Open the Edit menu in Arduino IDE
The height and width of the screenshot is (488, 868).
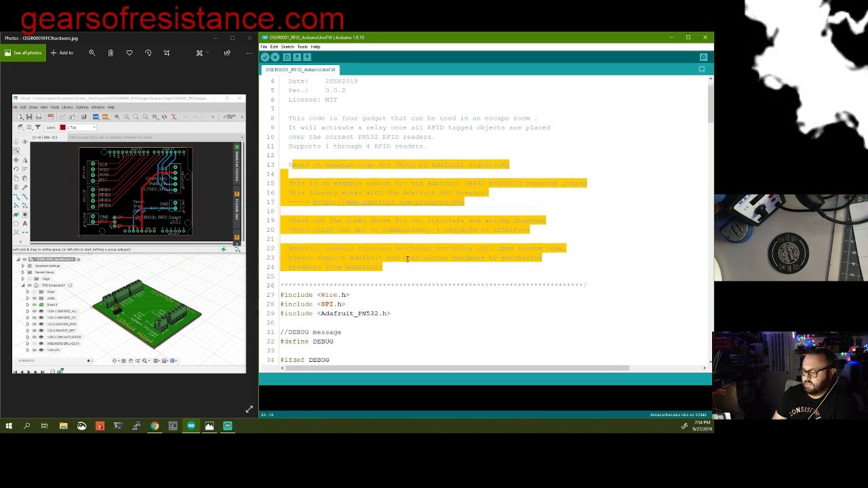pos(274,47)
